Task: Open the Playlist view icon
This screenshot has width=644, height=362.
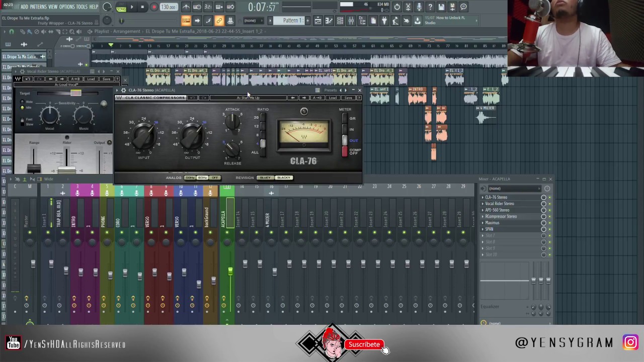Action: pyautogui.click(x=318, y=21)
